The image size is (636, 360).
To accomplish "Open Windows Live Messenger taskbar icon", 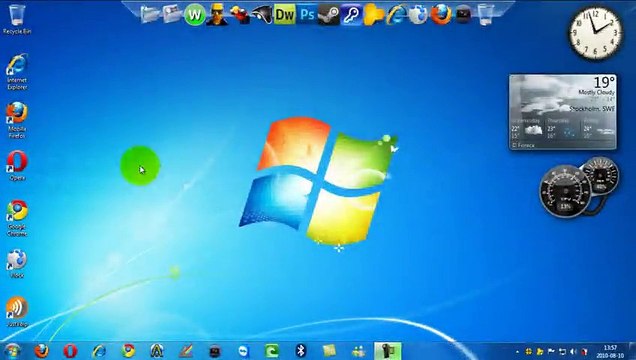I will (x=358, y=351).
